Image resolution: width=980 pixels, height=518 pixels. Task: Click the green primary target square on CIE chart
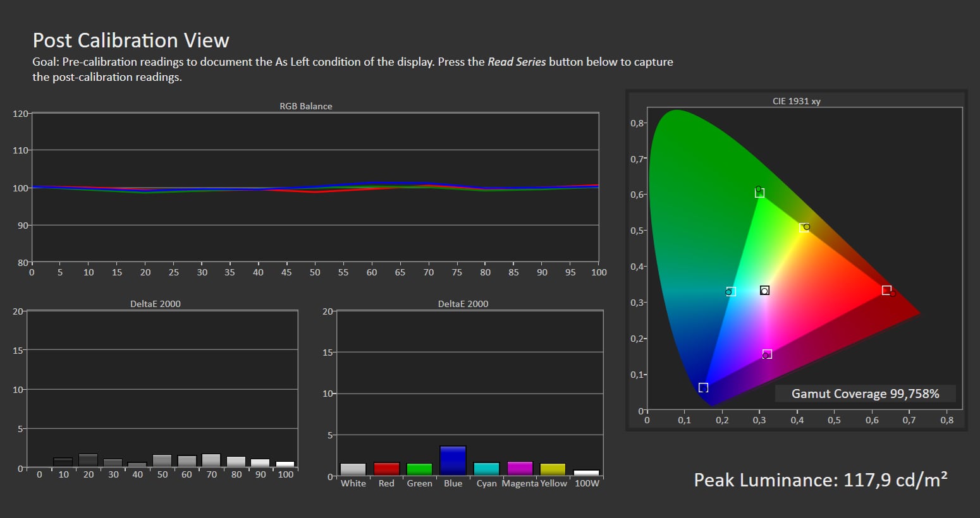[x=760, y=193]
